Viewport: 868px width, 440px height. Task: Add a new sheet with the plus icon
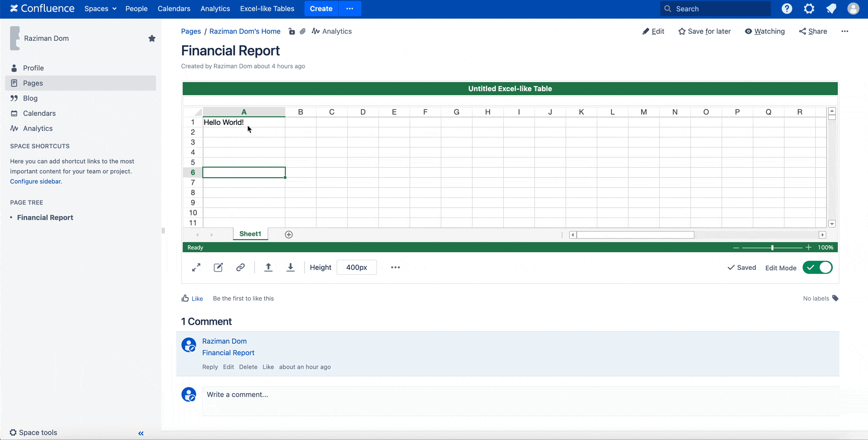[x=289, y=235]
